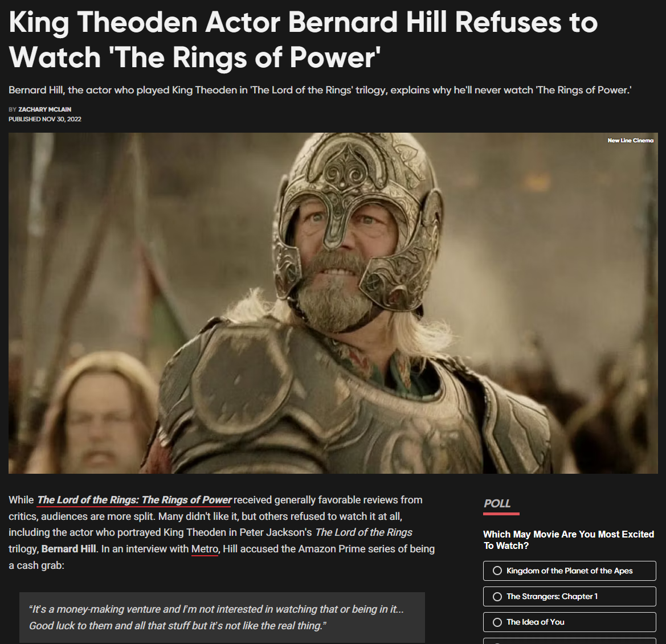Click the POLL section heading
The width and height of the screenshot is (666, 644).
pos(497,503)
